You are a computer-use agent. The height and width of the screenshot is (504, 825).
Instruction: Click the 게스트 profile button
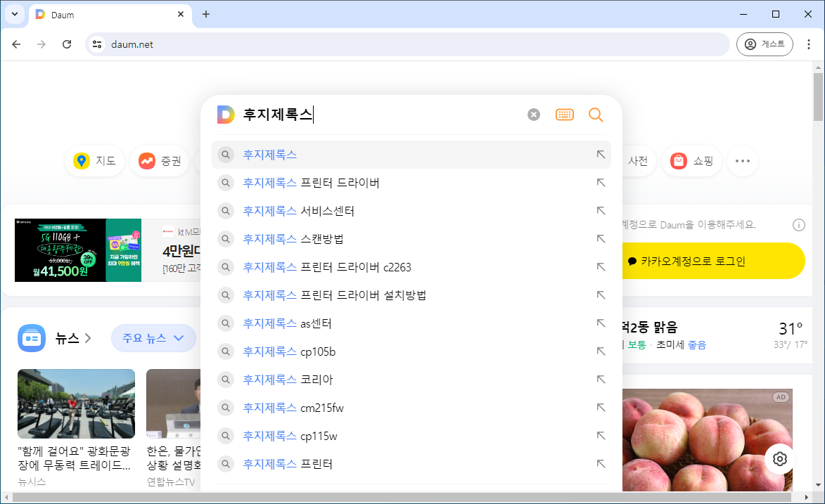click(x=765, y=44)
